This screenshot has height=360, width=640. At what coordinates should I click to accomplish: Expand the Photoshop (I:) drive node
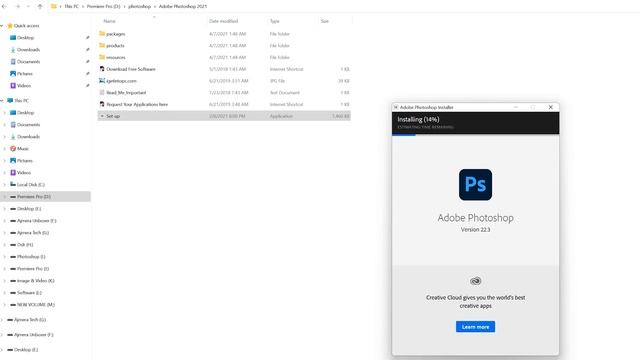coord(5,257)
